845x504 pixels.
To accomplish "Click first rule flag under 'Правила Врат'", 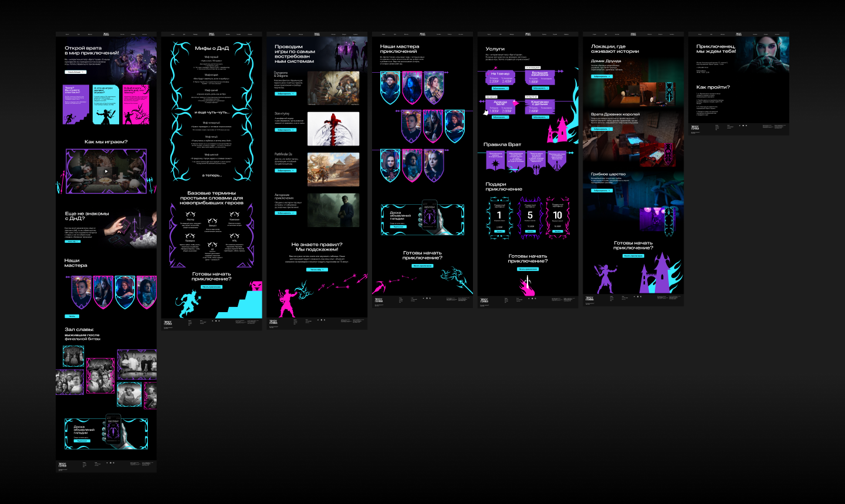I will click(x=495, y=161).
